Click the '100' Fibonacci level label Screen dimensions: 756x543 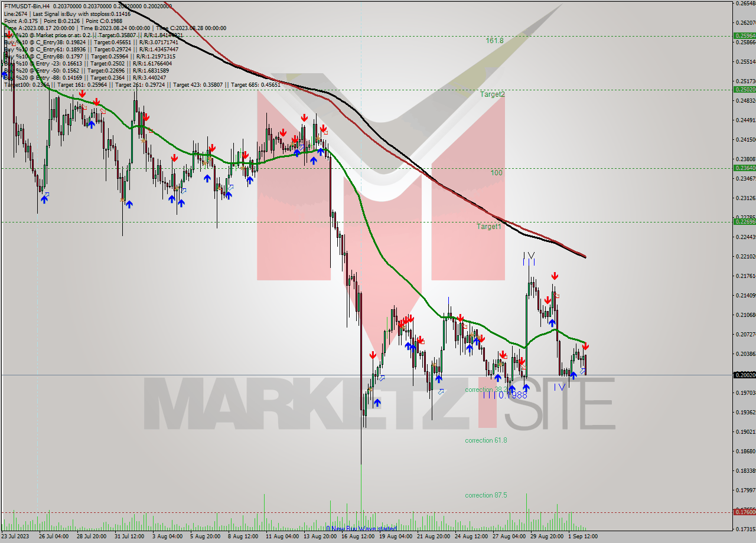click(497, 173)
